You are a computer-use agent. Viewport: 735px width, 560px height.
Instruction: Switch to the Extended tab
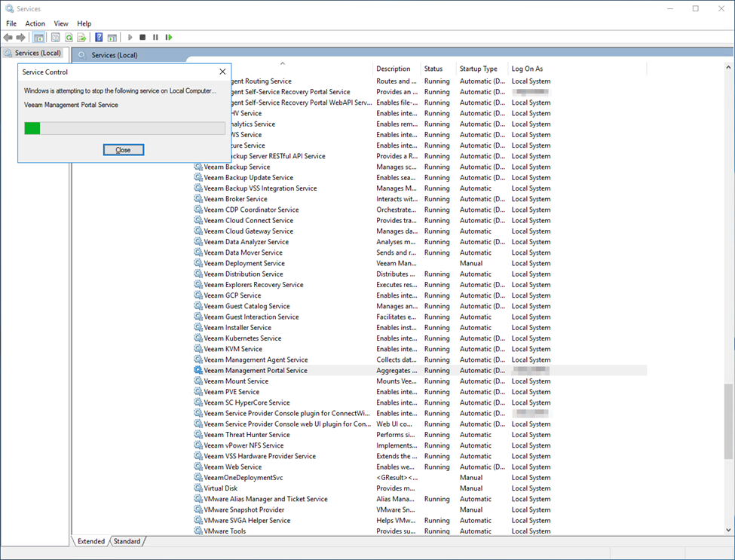[x=91, y=541]
